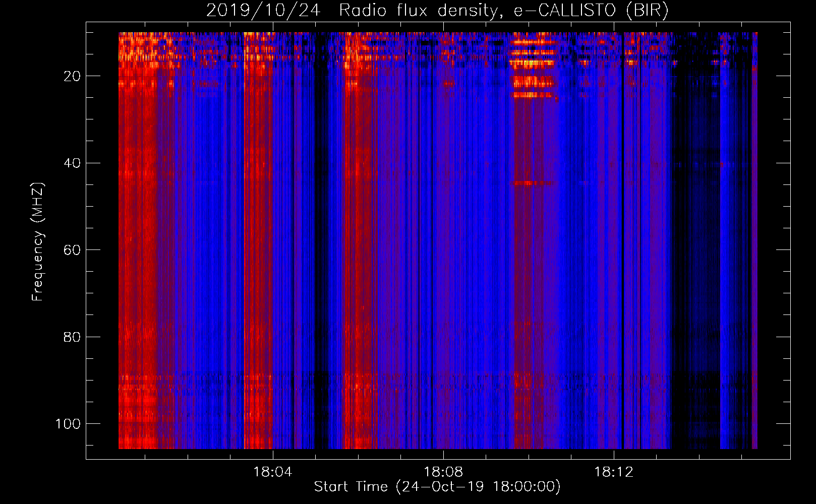The image size is (816, 504).
Task: Click the 40 MHz frequency tick label
Action: 72,163
